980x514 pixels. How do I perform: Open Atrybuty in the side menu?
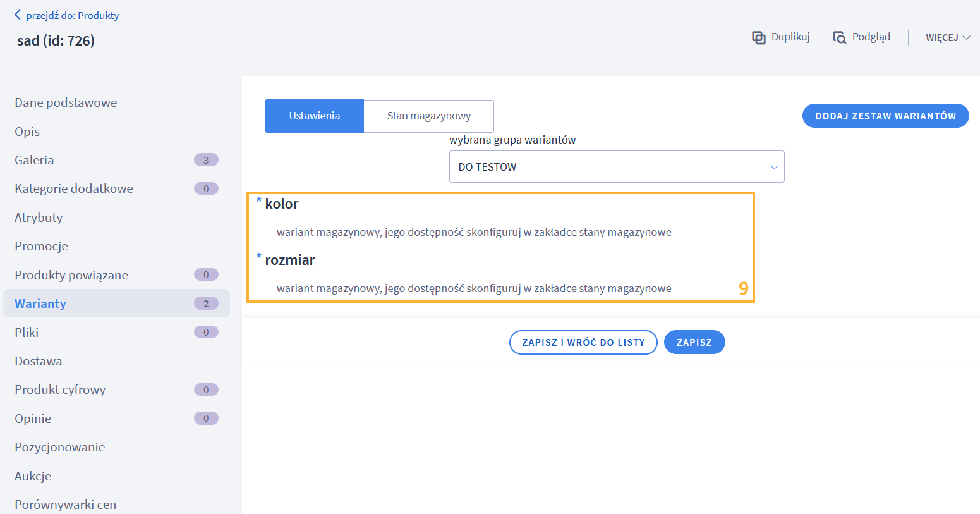click(39, 217)
